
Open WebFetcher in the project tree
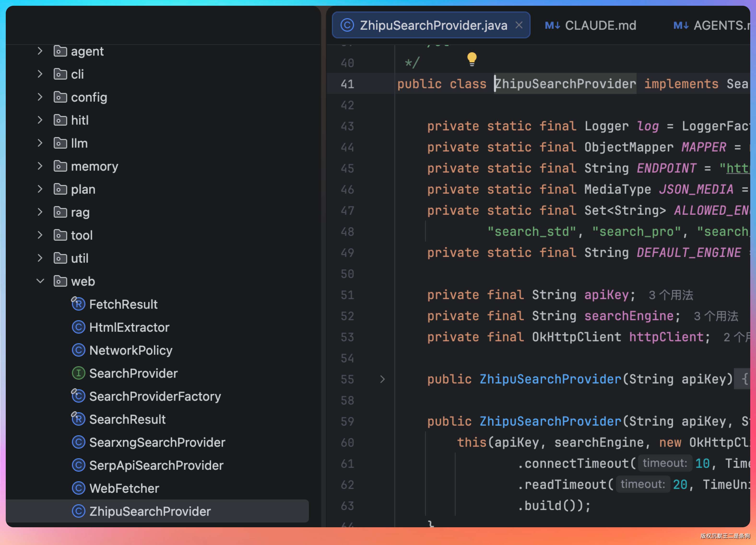coord(124,488)
